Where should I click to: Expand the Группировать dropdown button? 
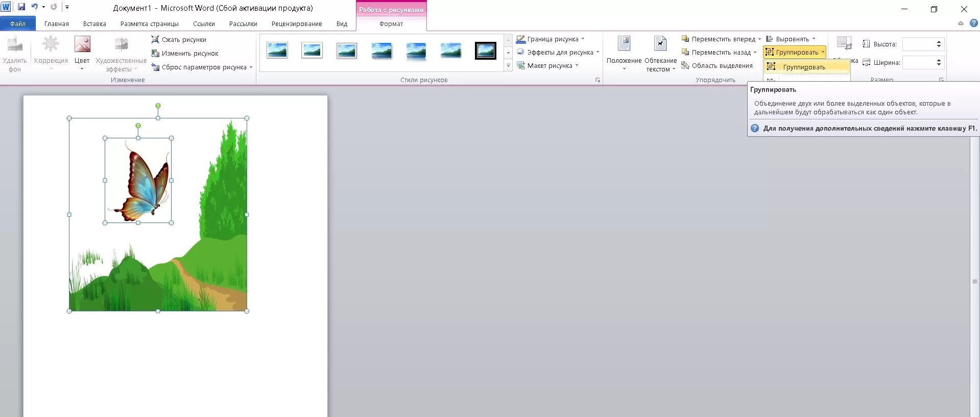795,52
